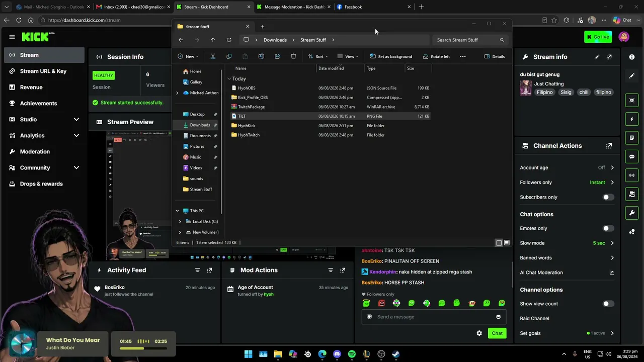Viewport: 644px width, 362px height.
Task: Click Rotate left in Explorer toolbar
Action: point(436,56)
